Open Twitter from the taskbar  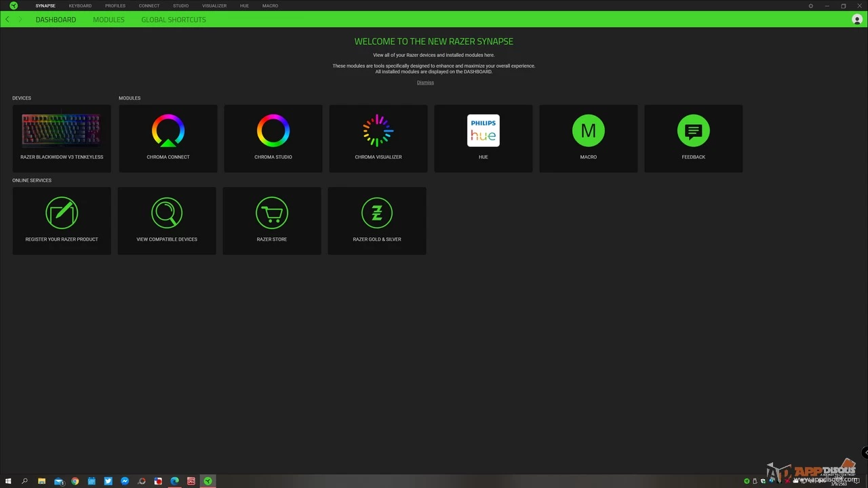tap(108, 481)
